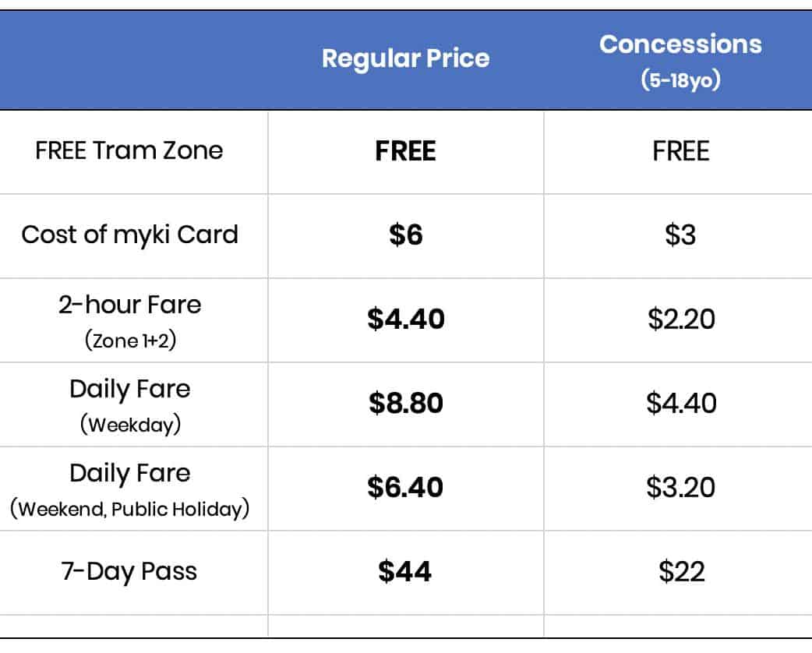Screen dimensions: 812x653
Task: Select the $2.20 concession fare
Action: 680,319
